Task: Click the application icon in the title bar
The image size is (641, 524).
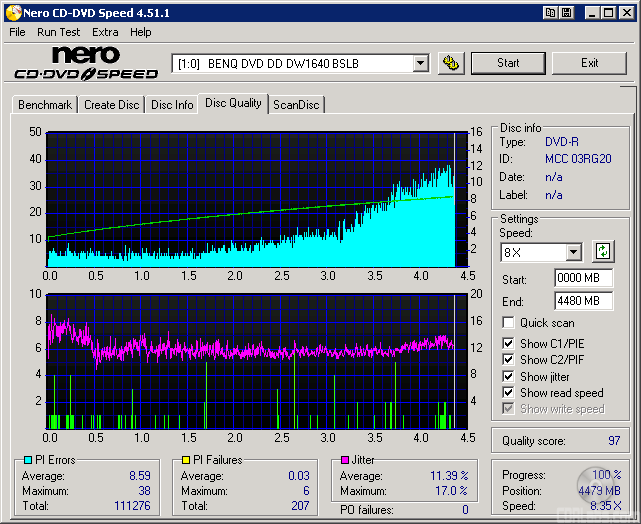Action: click(12, 13)
